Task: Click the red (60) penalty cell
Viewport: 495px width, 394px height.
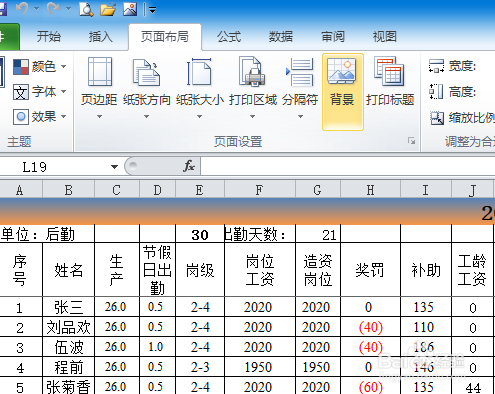Action: (370, 386)
